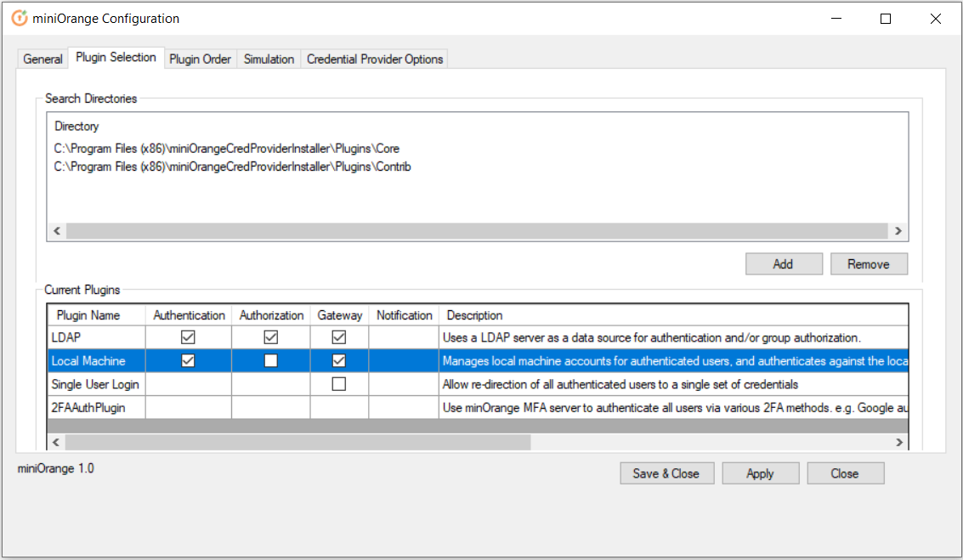Open Credential Provider Options tab
The image size is (963, 560).
pos(375,59)
